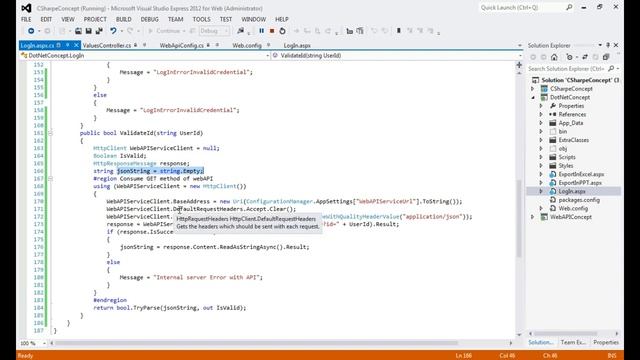This screenshot has height=360, width=640.
Task: Click the browser link icon after Debug box
Action: 240,31
